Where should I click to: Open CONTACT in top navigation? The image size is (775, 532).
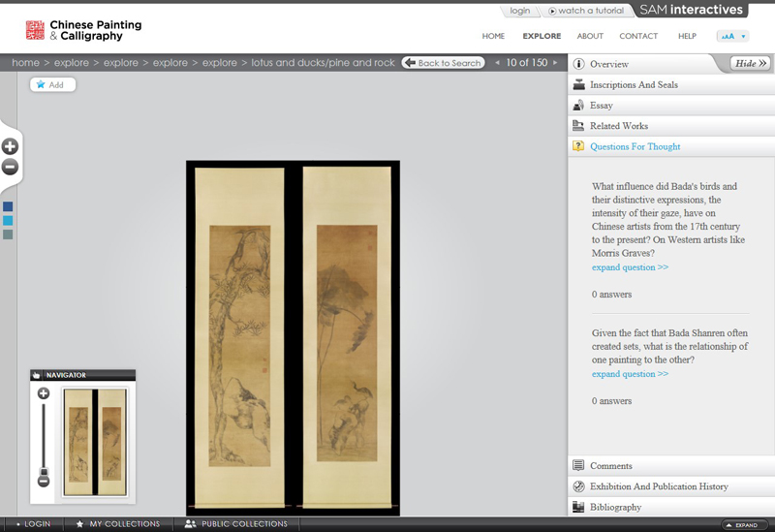pos(638,36)
